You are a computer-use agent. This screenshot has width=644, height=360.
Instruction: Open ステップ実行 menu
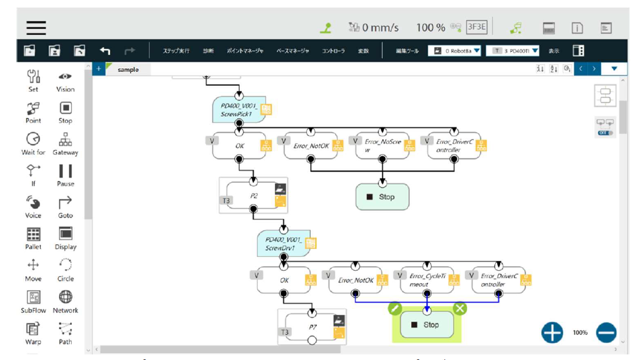(176, 51)
